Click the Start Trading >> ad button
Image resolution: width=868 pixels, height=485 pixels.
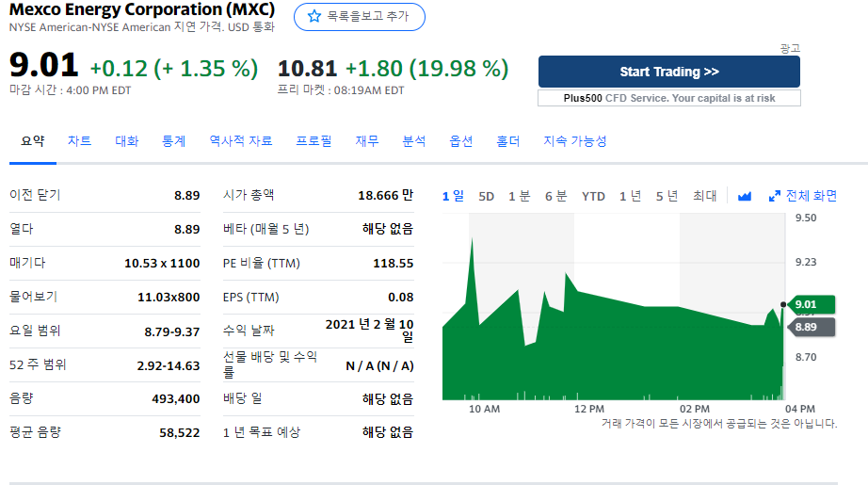pyautogui.click(x=668, y=72)
